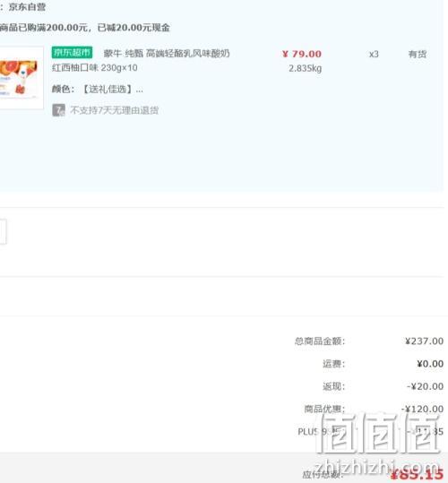Screen dimensions: 448x483
Task: Click the 7-day no-return policy icon
Action: click(58, 110)
